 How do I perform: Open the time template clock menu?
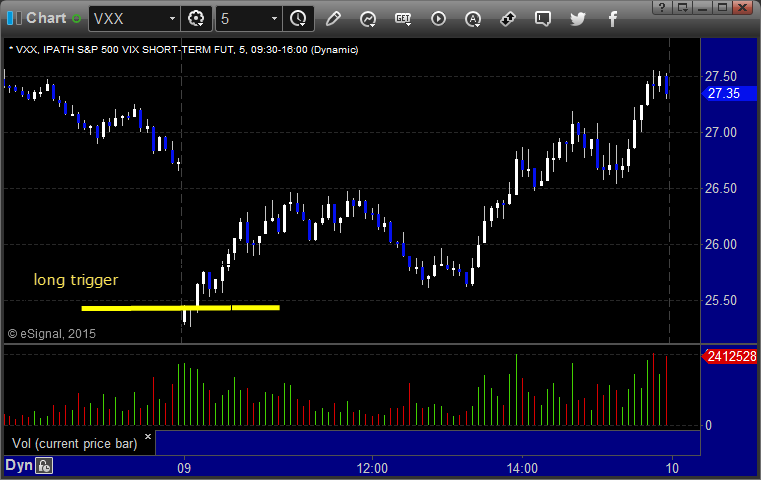point(298,19)
